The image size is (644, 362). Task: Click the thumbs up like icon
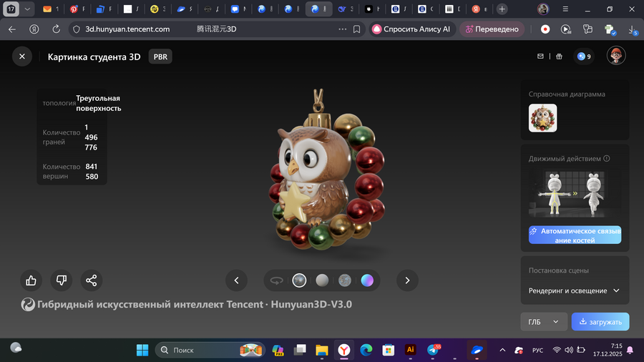coord(31,280)
